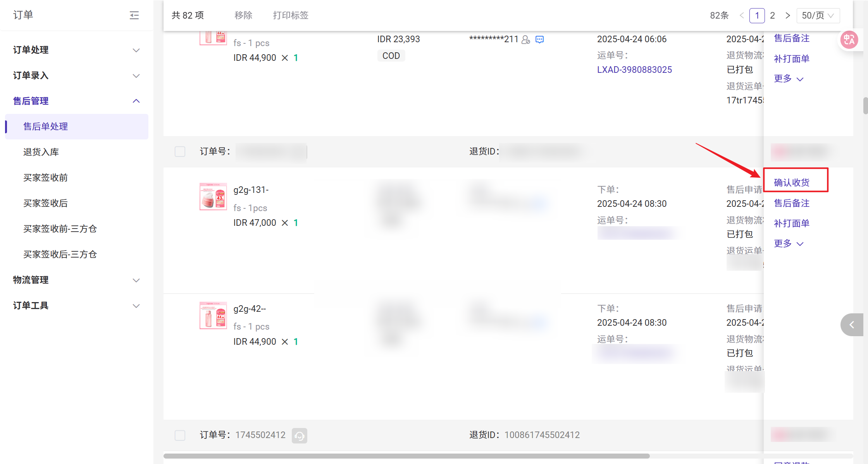This screenshot has width=868, height=464.
Task: Click customer service icon next to order 1745502412
Action: coord(299,435)
